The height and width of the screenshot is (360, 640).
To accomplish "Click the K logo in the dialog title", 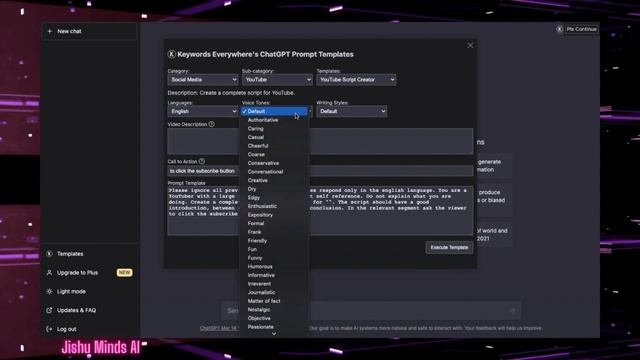I will pos(171,54).
